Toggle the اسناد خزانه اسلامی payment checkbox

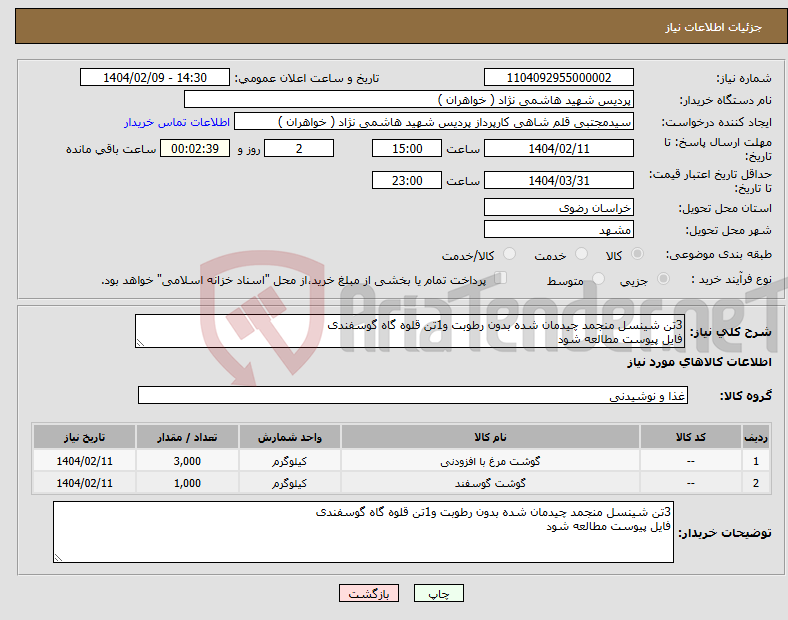[500, 278]
